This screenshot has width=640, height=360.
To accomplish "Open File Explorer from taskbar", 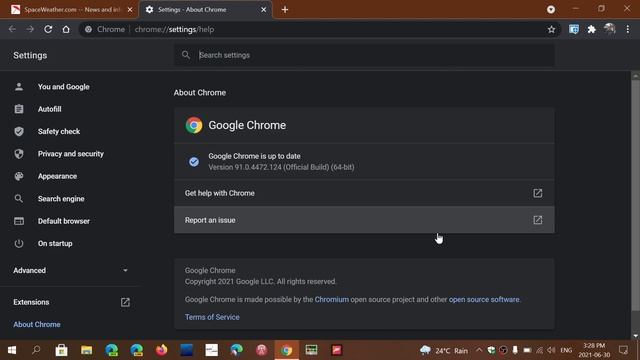I will tap(87, 350).
